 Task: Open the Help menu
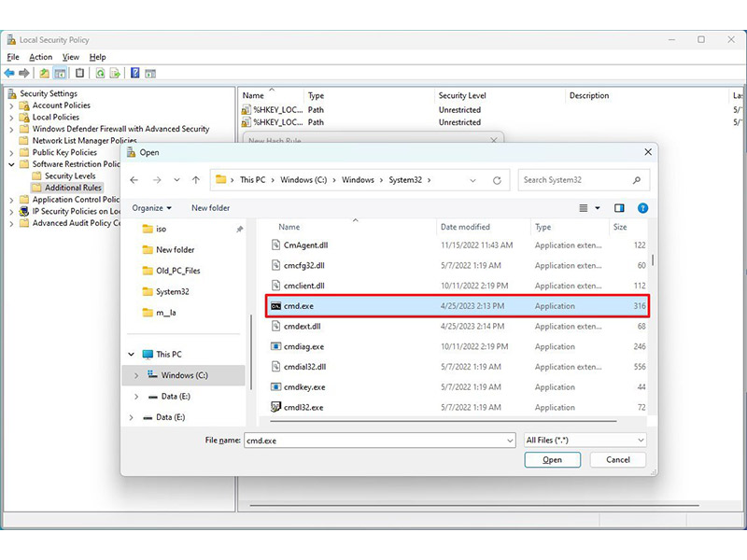pyautogui.click(x=98, y=57)
